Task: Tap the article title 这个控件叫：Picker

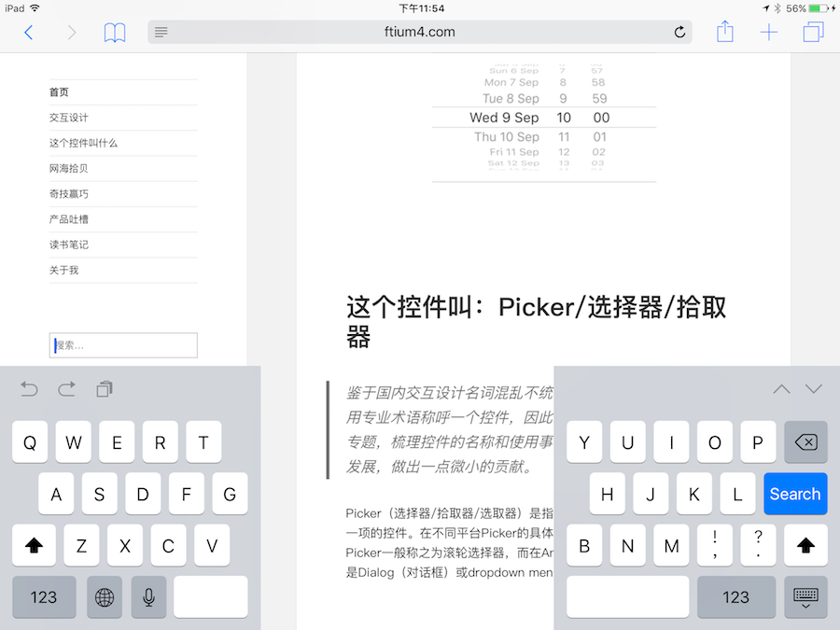Action: coord(536,321)
